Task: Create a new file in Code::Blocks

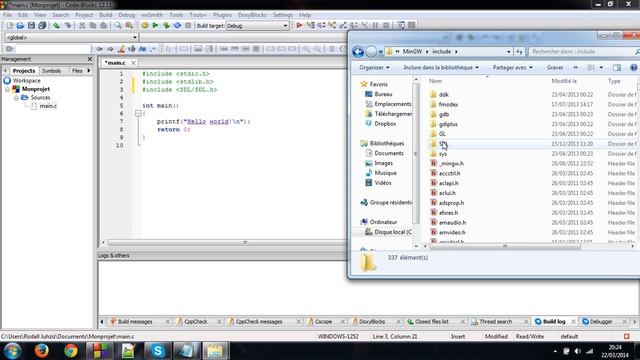Action: 9,25
